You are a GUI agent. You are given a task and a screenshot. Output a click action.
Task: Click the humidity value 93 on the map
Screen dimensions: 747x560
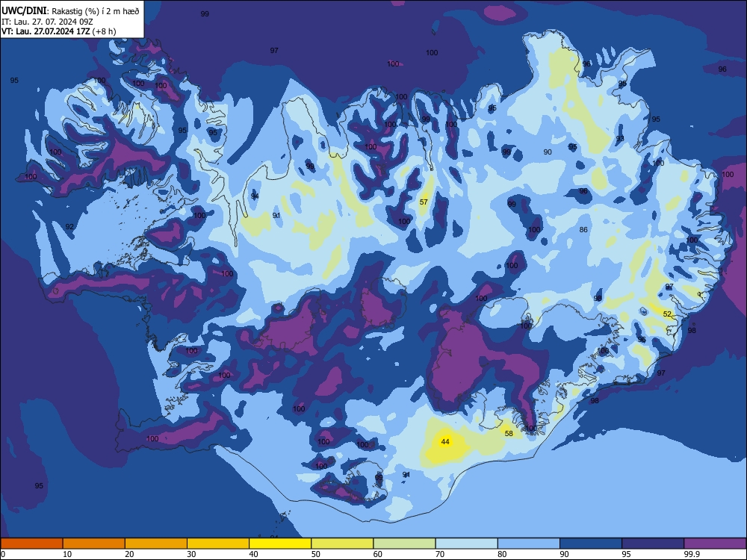[620, 139]
